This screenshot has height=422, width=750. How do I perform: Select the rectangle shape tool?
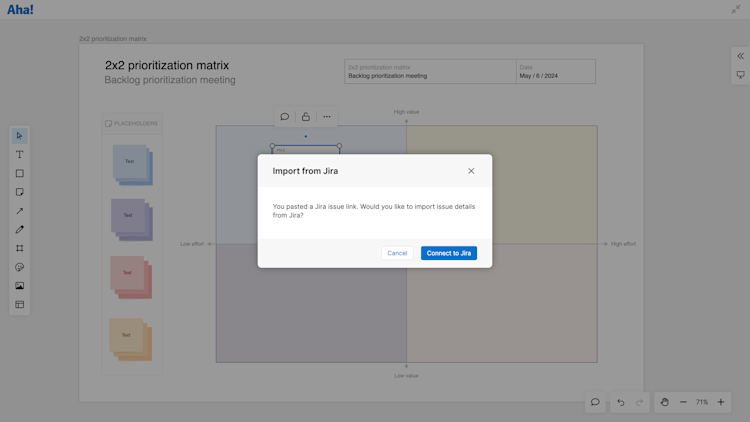20,173
